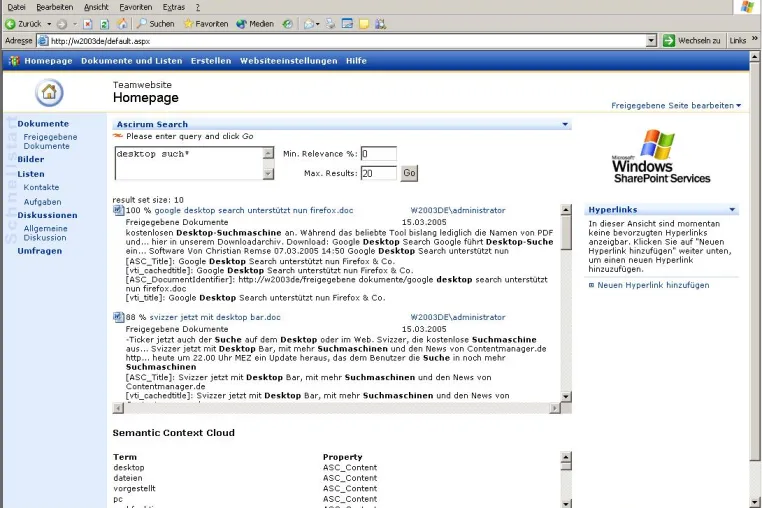
Task: Click the round house Teamwebsite icon
Action: [x=49, y=92]
